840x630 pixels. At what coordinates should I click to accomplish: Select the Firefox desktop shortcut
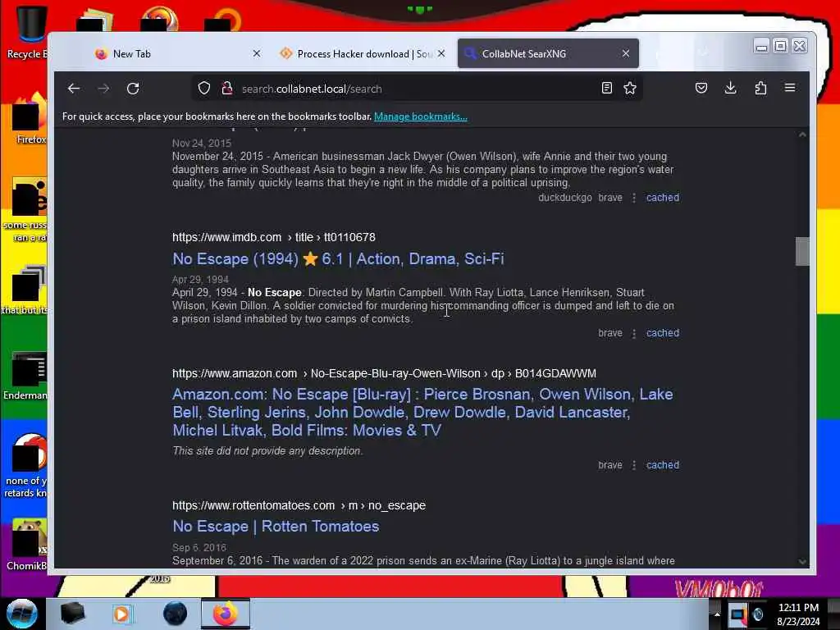30,118
